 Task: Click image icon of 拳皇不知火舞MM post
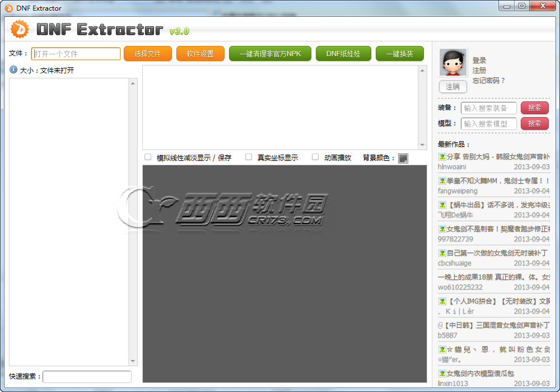point(442,181)
